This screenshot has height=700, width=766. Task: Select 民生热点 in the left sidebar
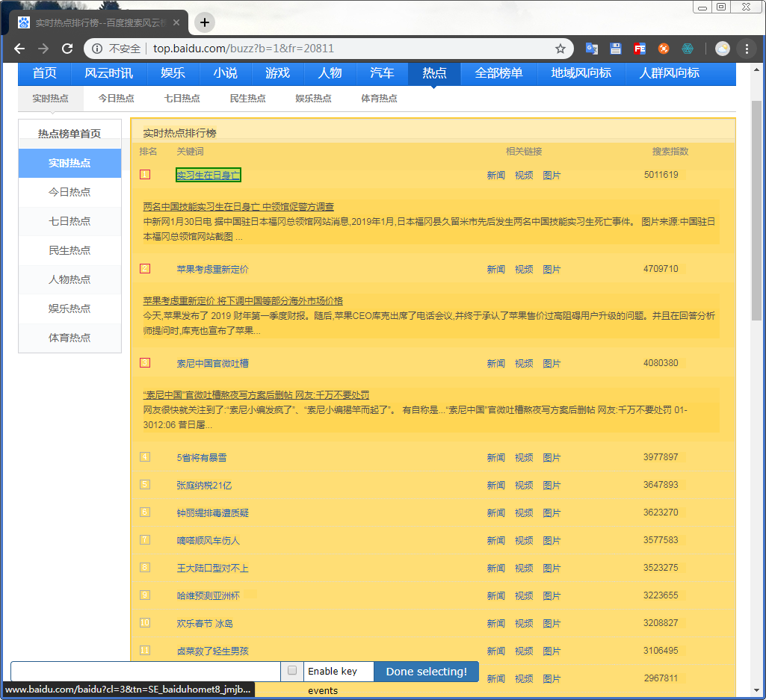pyautogui.click(x=70, y=250)
